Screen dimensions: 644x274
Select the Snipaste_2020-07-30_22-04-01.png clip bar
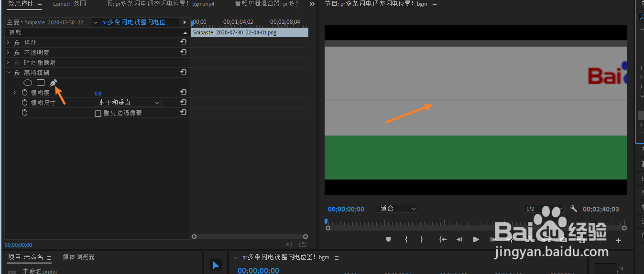tap(250, 32)
